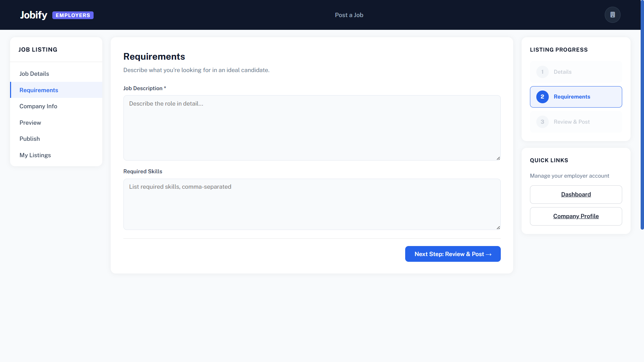This screenshot has height=362, width=644.
Task: Select step 3 Review & Post
Action: 576,122
